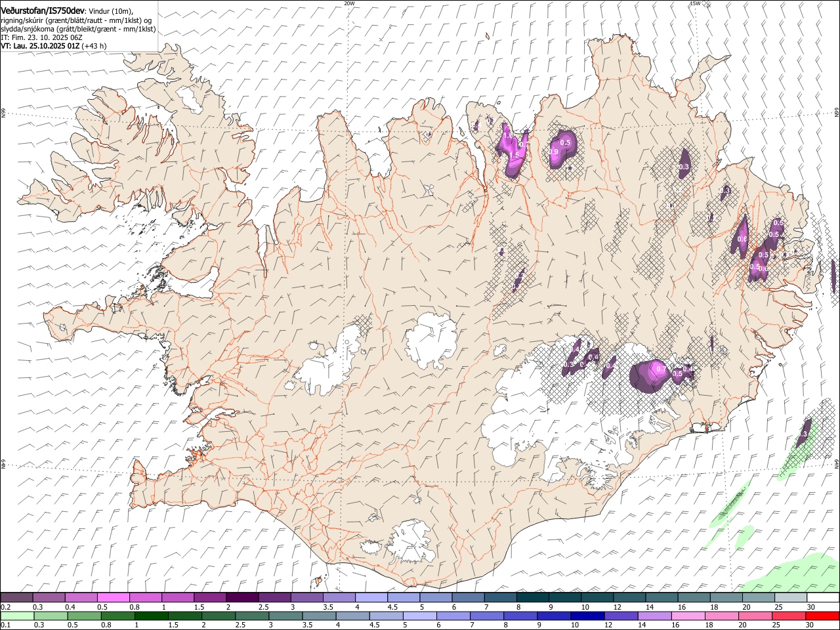The image size is (840, 630).
Task: Select the darkest purple 2 swatch in upper legend
Action: [x=241, y=598]
